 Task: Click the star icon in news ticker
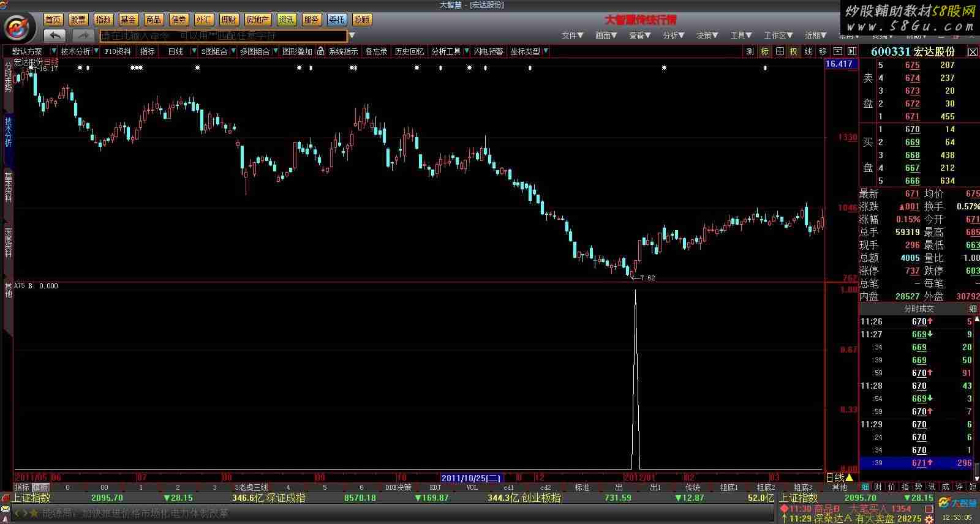pos(34,513)
